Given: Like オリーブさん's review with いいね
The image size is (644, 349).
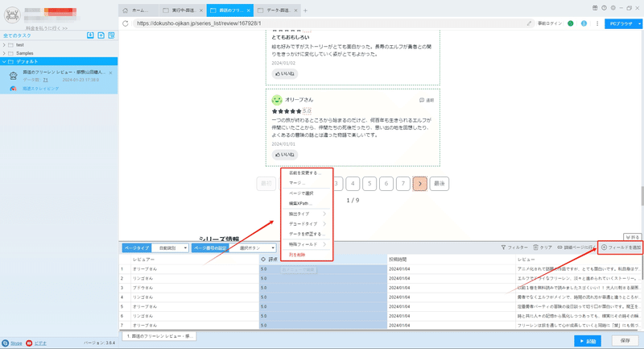Looking at the screenshot, I should point(285,155).
